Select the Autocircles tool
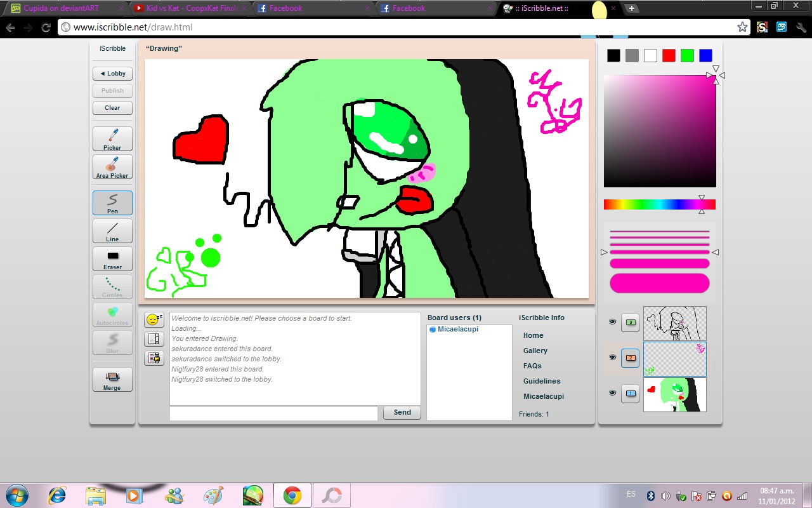 (112, 315)
